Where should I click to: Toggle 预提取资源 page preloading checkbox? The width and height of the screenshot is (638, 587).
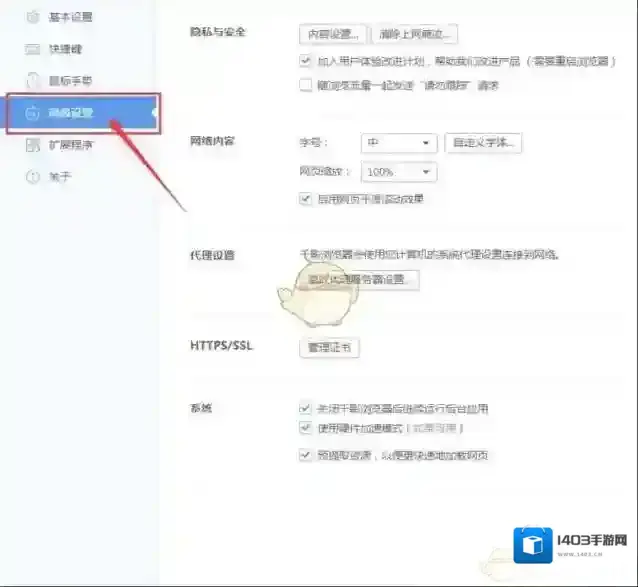coord(305,454)
